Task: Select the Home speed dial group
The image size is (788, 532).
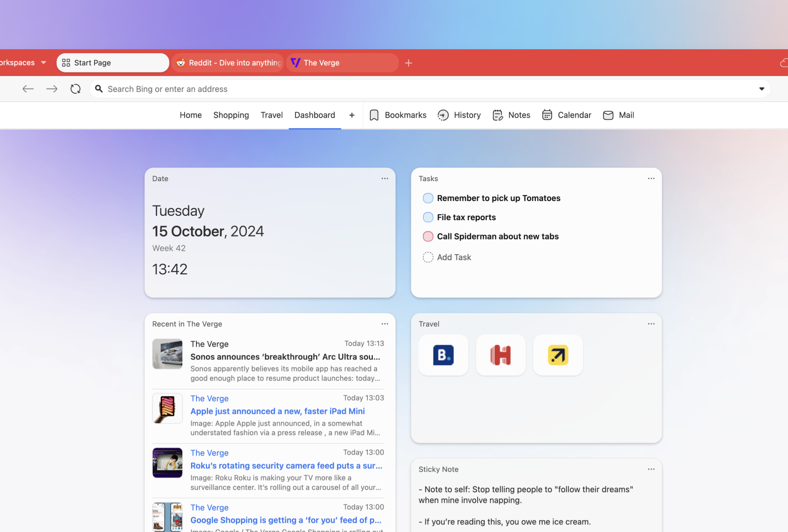Action: coord(191,115)
